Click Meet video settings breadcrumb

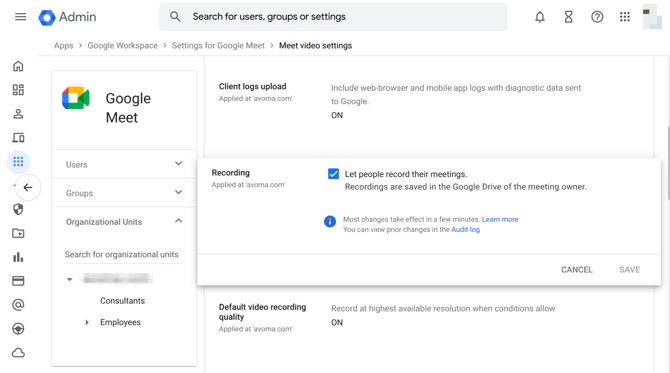[315, 46]
